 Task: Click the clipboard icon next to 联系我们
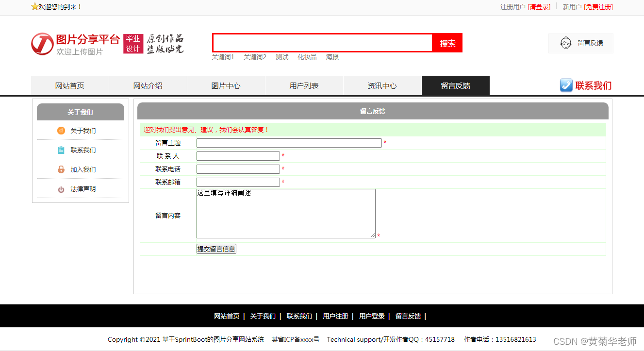[x=61, y=150]
